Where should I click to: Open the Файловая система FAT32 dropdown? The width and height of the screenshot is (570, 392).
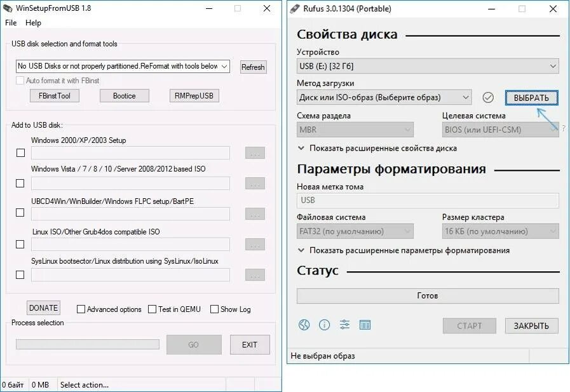click(355, 231)
